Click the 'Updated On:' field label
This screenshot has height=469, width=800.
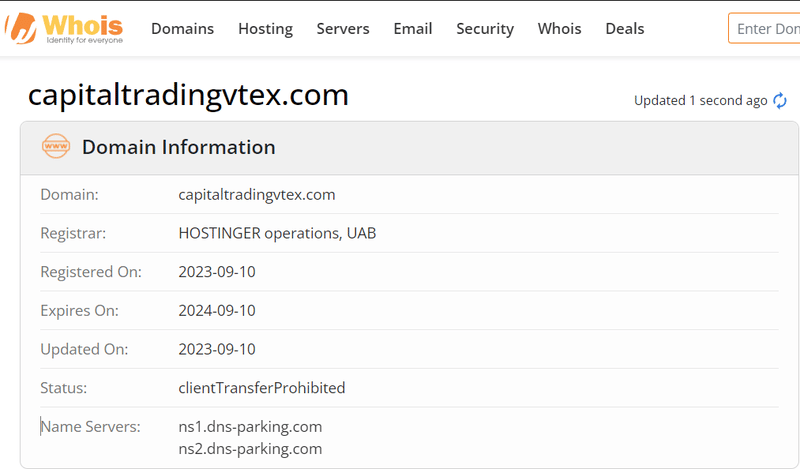point(84,350)
